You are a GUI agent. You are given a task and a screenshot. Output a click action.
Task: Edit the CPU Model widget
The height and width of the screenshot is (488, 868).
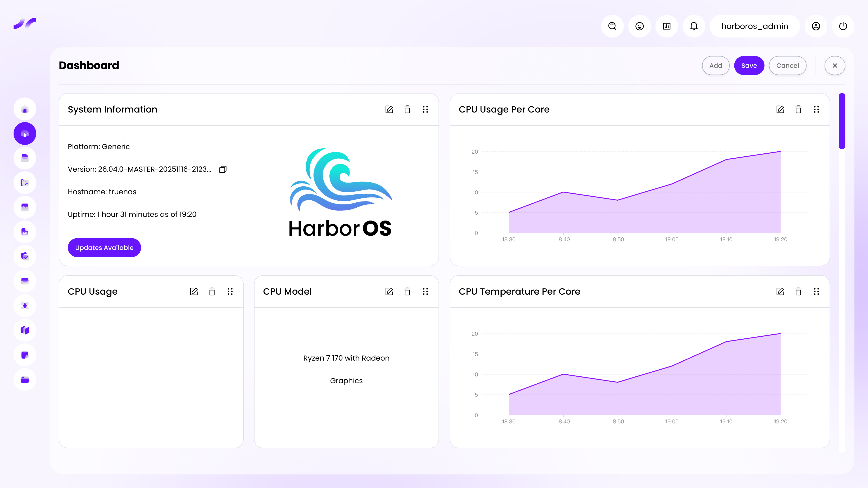click(x=389, y=291)
